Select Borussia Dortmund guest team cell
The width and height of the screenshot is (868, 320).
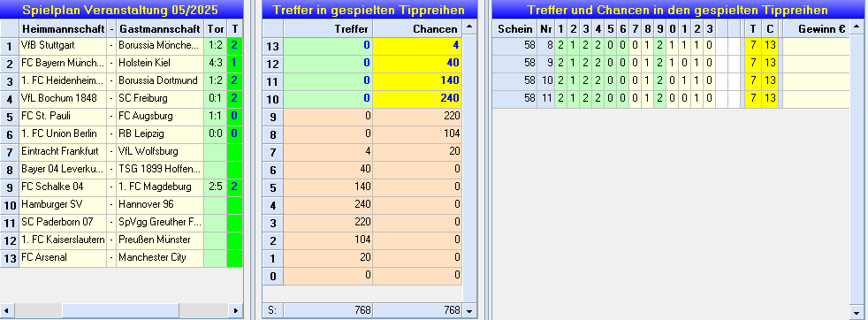(160, 80)
